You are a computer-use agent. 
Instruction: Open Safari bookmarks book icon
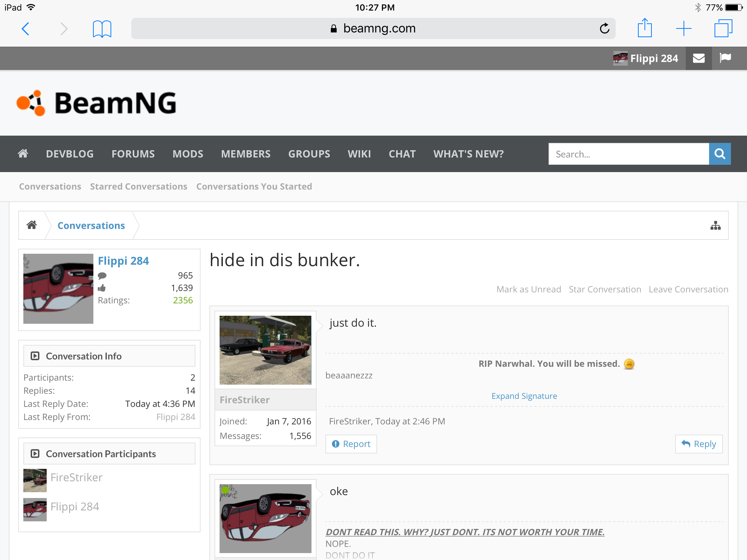(x=102, y=29)
